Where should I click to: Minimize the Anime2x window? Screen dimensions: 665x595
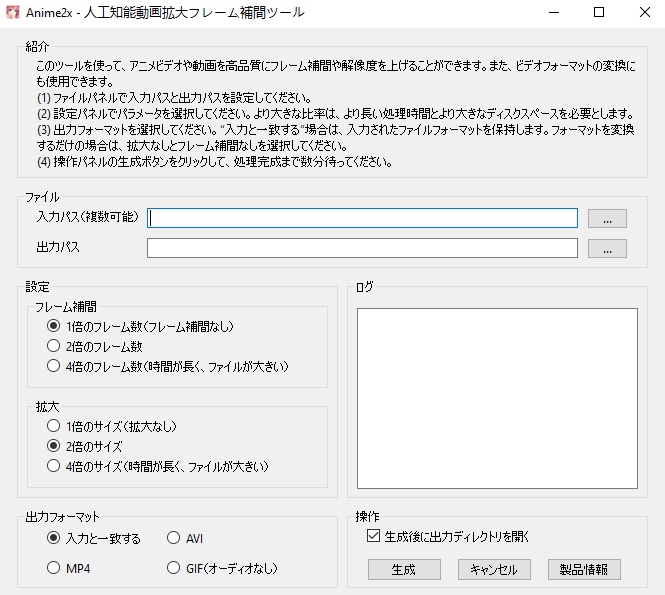click(554, 12)
